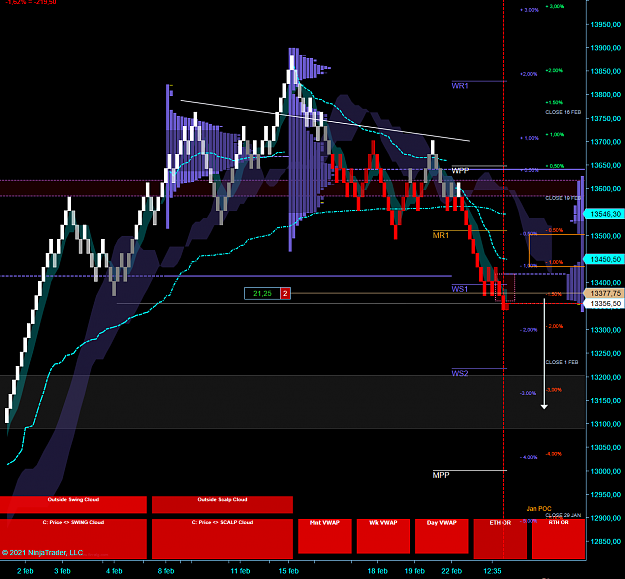
Task: Click the 2 feb date on time axis
Action: coord(26,571)
